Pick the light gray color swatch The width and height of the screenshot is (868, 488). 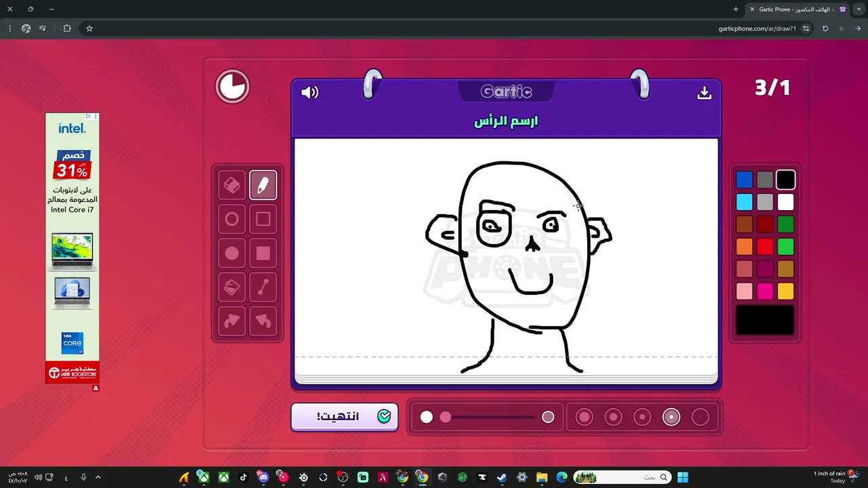(x=765, y=202)
